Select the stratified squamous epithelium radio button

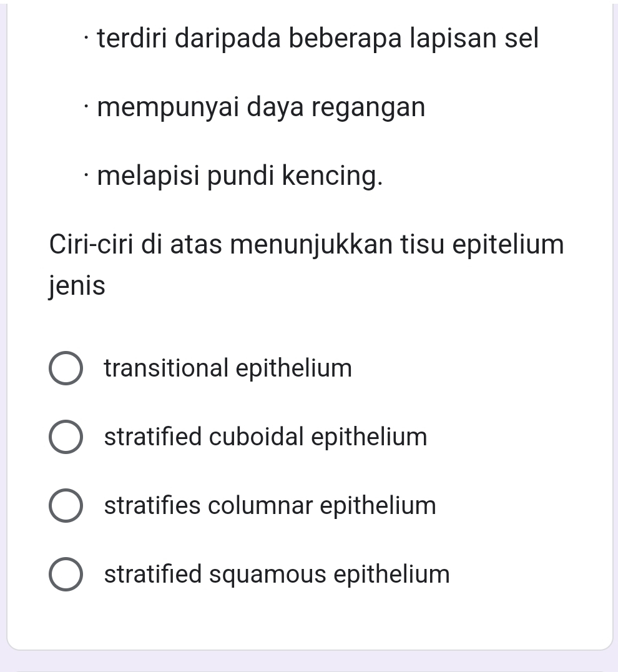65,575
